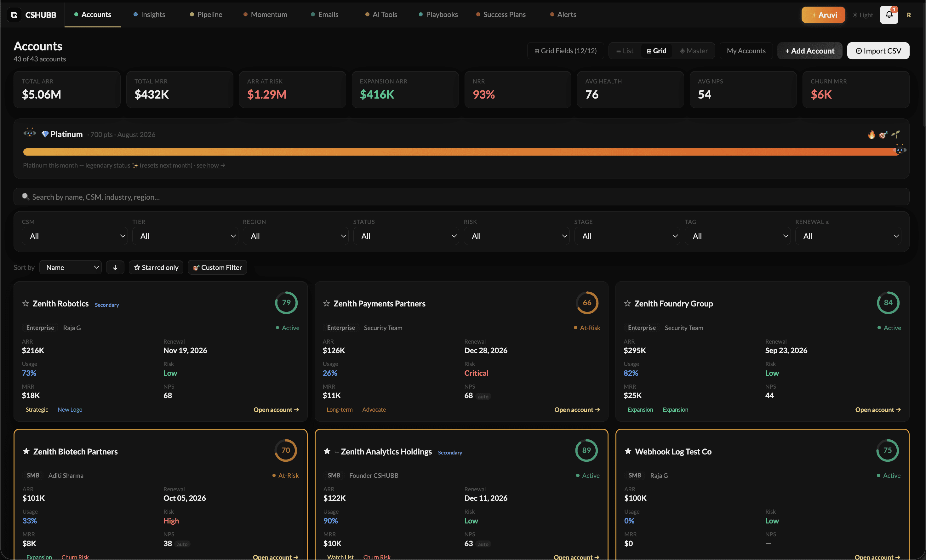This screenshot has height=560, width=926.
Task: Toggle My Accounts filter
Action: pyautogui.click(x=746, y=51)
